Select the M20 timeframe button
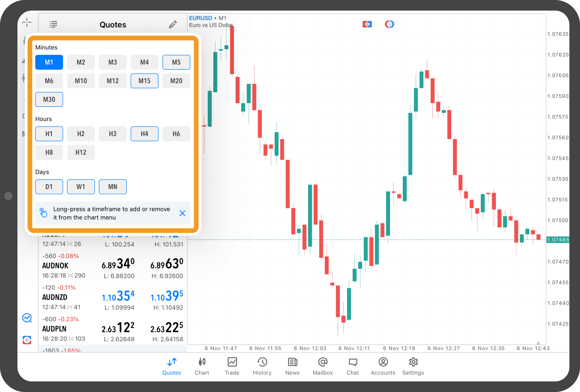 tap(176, 81)
